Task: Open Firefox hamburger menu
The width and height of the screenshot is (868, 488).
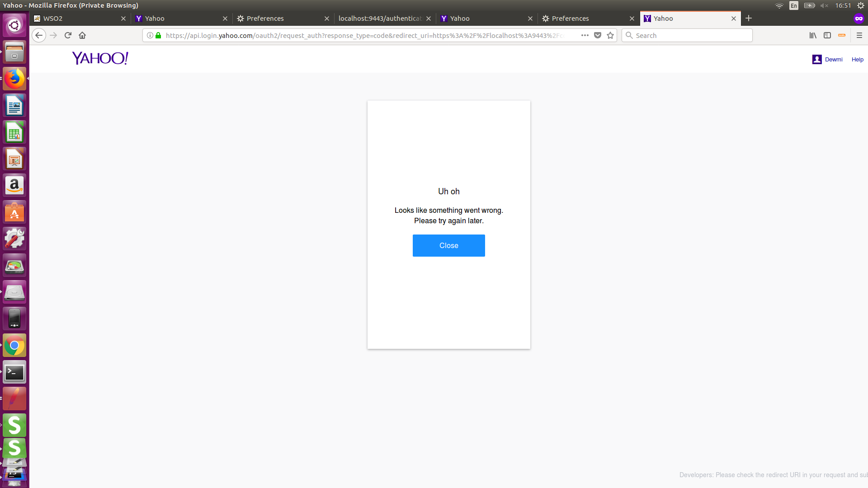Action: [x=859, y=35]
